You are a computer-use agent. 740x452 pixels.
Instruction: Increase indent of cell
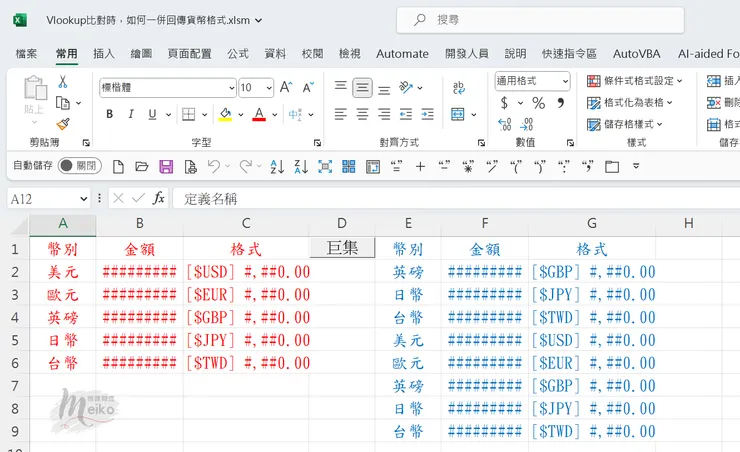click(428, 114)
